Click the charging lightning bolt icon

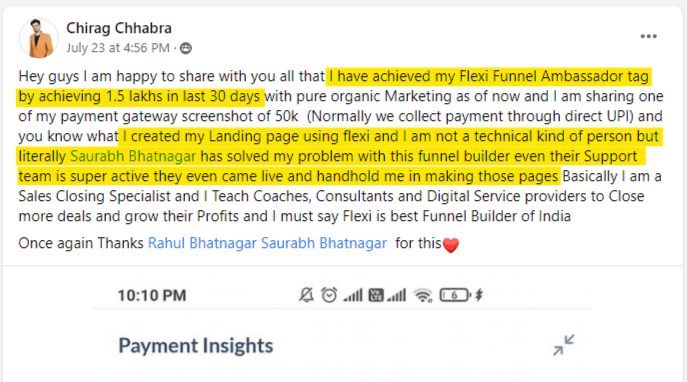pyautogui.click(x=479, y=295)
